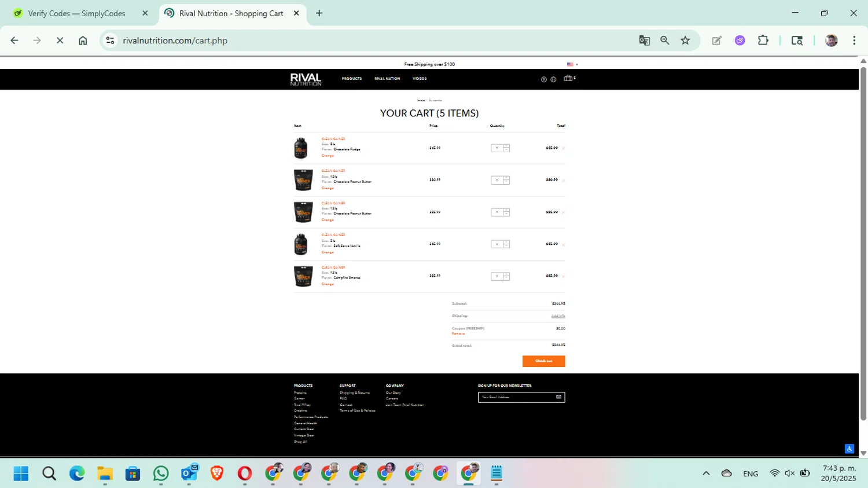Increase quantity of Soft Serve Vanilla item
The height and width of the screenshot is (488, 868).
pyautogui.click(x=506, y=242)
